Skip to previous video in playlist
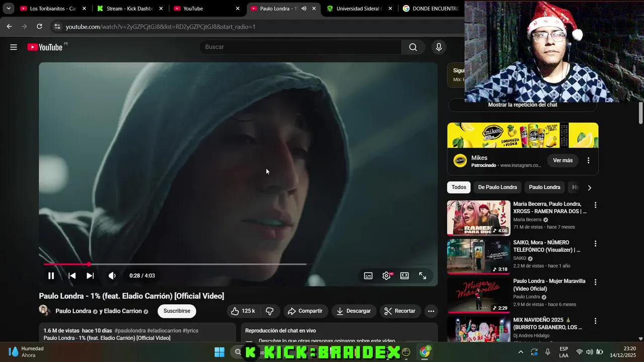This screenshot has width=644, height=362. [x=72, y=276]
